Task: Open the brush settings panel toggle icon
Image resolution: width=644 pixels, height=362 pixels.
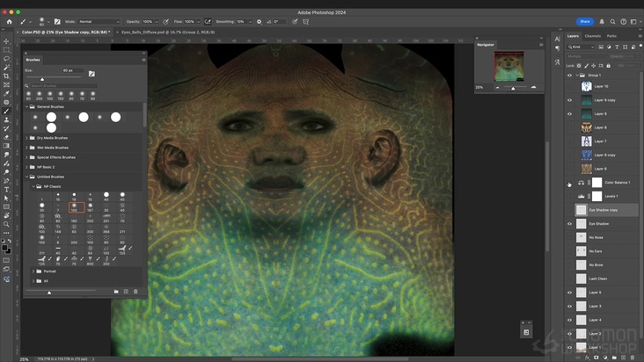Action: tap(57, 22)
